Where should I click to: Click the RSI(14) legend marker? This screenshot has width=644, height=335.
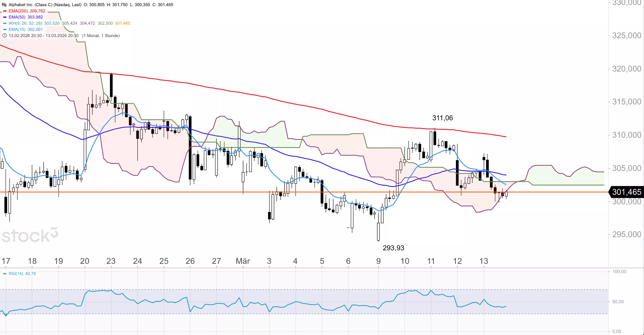click(5, 274)
